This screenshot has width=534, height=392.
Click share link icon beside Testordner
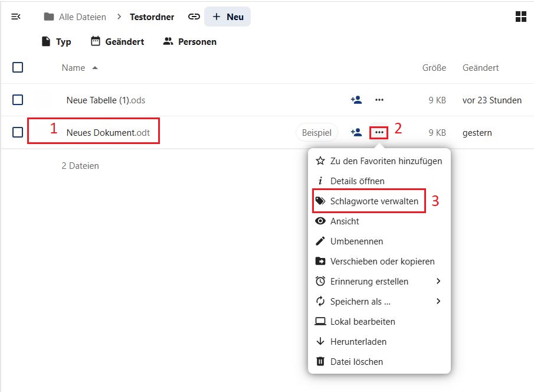point(194,17)
